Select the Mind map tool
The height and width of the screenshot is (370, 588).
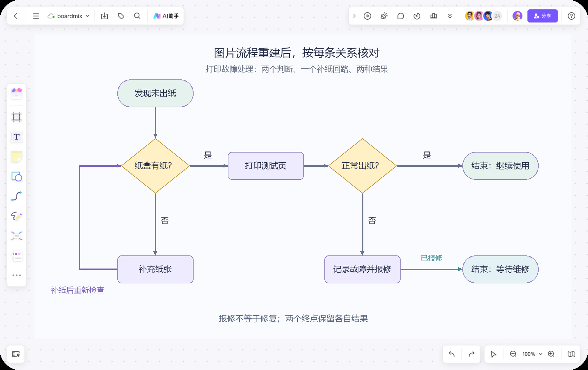17,236
